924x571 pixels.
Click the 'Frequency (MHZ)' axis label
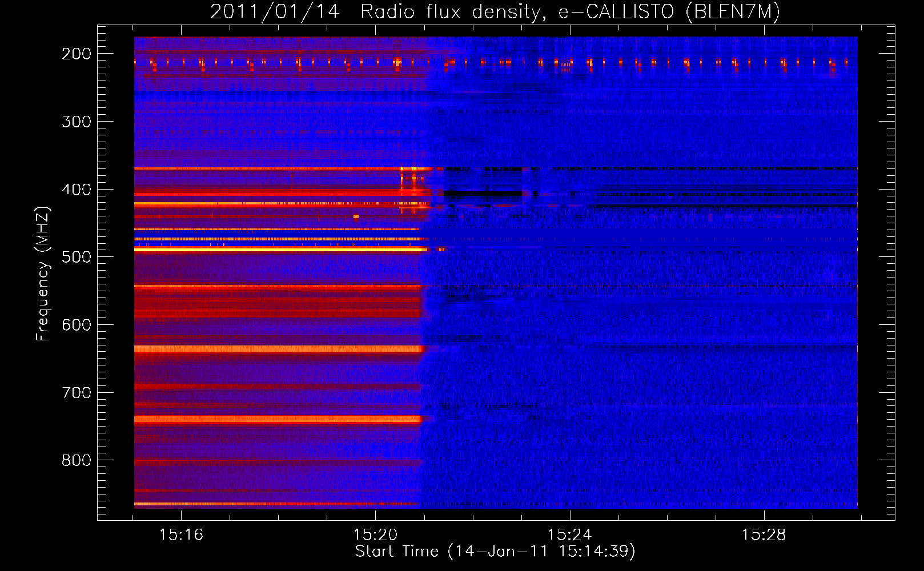(43, 274)
